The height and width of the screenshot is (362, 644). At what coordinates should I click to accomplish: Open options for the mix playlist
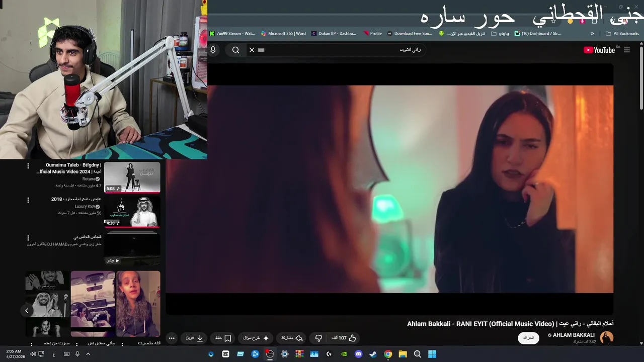(x=28, y=238)
